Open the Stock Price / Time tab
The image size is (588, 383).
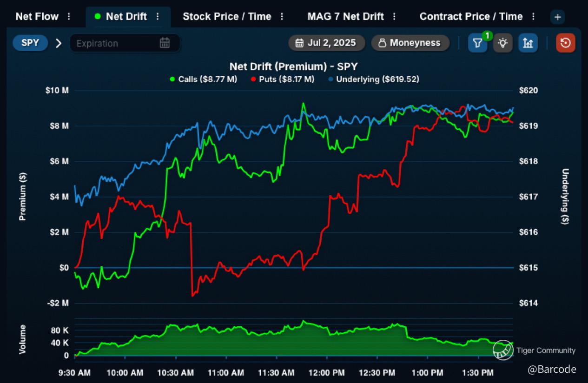coord(227,17)
